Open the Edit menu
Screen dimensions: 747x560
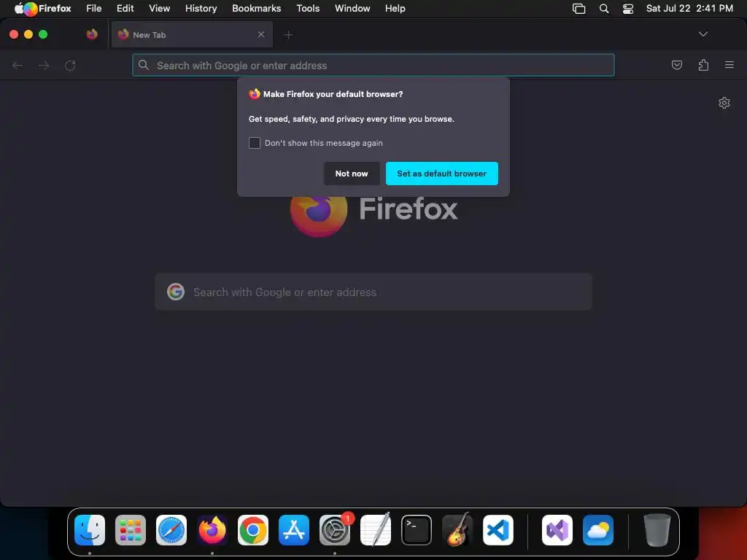125,8
